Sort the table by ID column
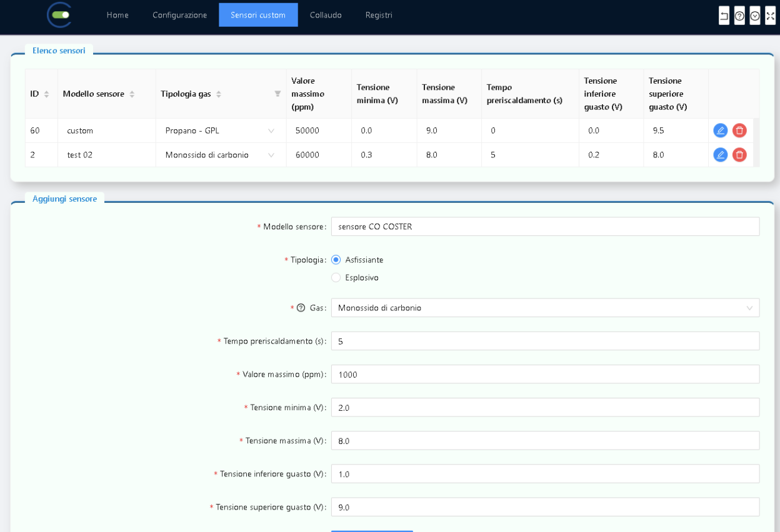 (46, 94)
